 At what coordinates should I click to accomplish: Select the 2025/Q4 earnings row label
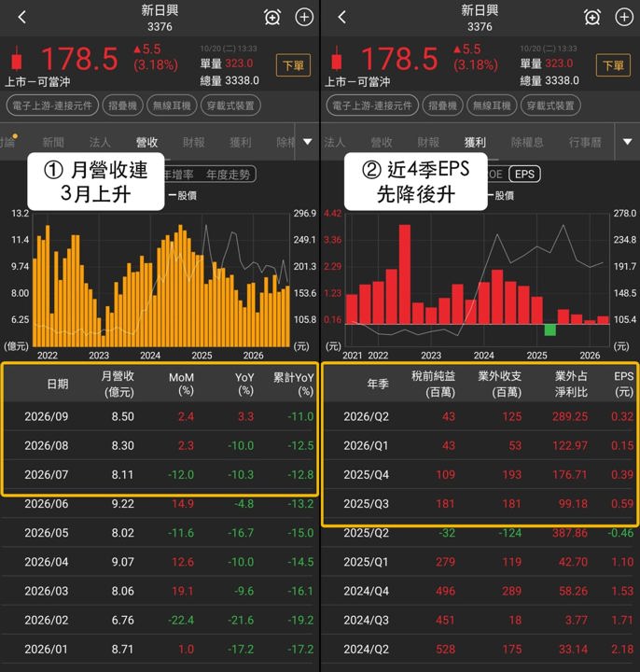[x=367, y=475]
